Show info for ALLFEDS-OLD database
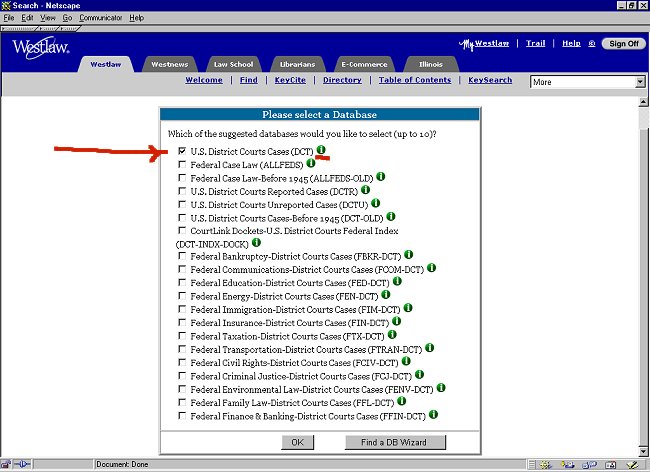Image resolution: width=650 pixels, height=472 pixels. (x=381, y=177)
